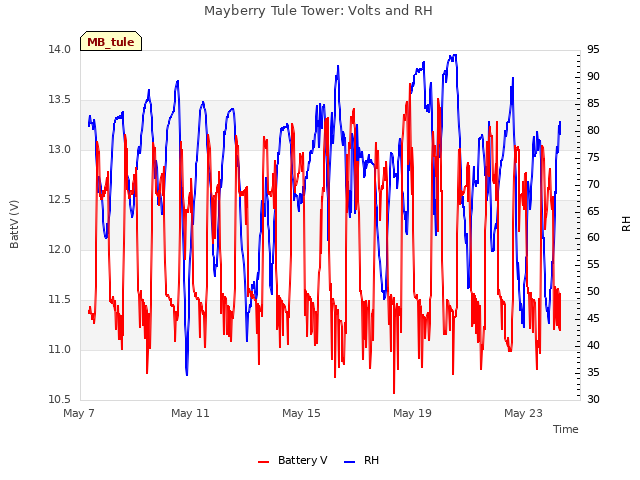Click the May 11 date tick

click(190, 413)
